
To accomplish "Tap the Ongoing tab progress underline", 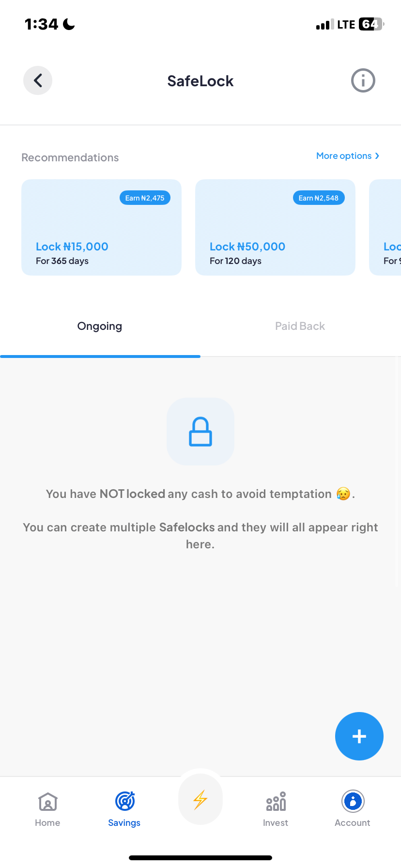I will click(x=100, y=356).
